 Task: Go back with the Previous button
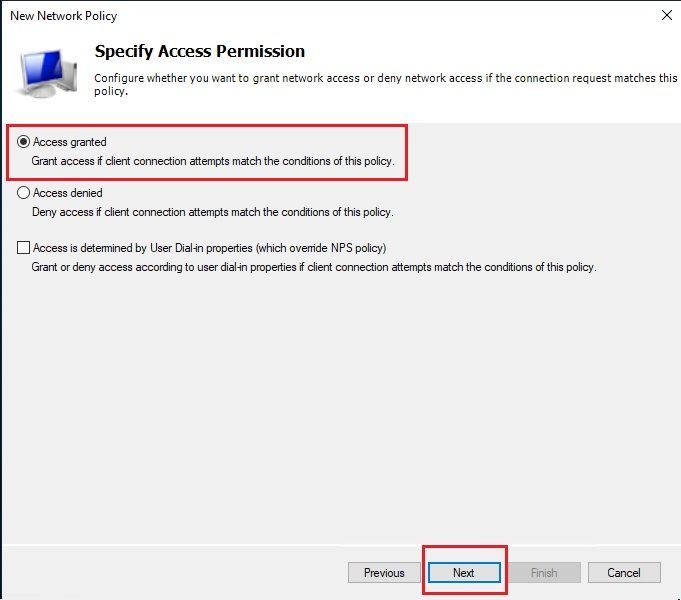click(384, 573)
